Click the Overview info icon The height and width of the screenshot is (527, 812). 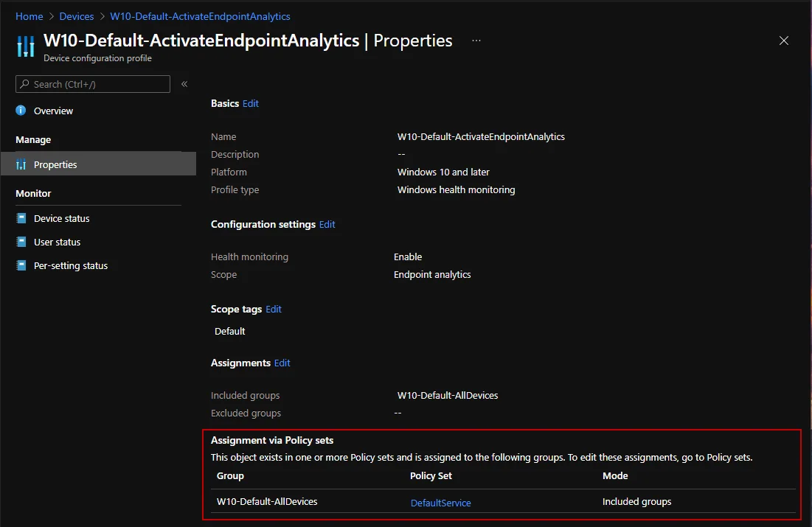coord(21,111)
